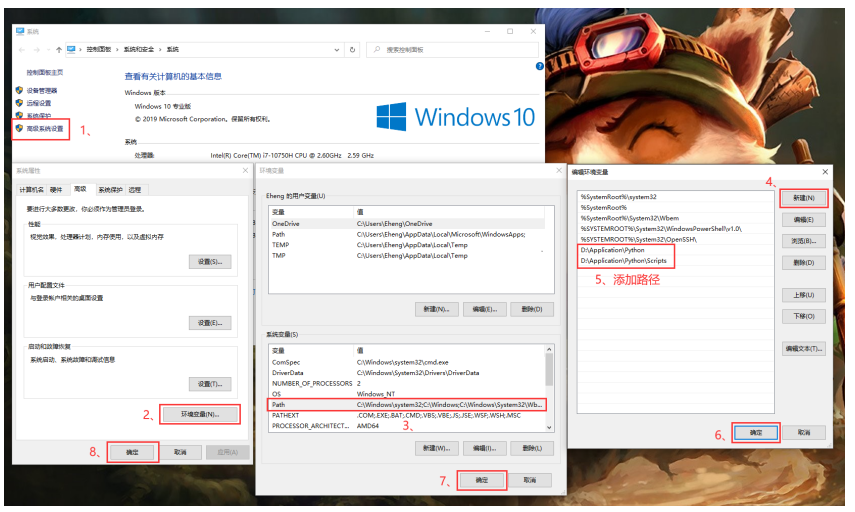Click 编辑(E) in 编辑环境变量 dialog

tap(804, 220)
